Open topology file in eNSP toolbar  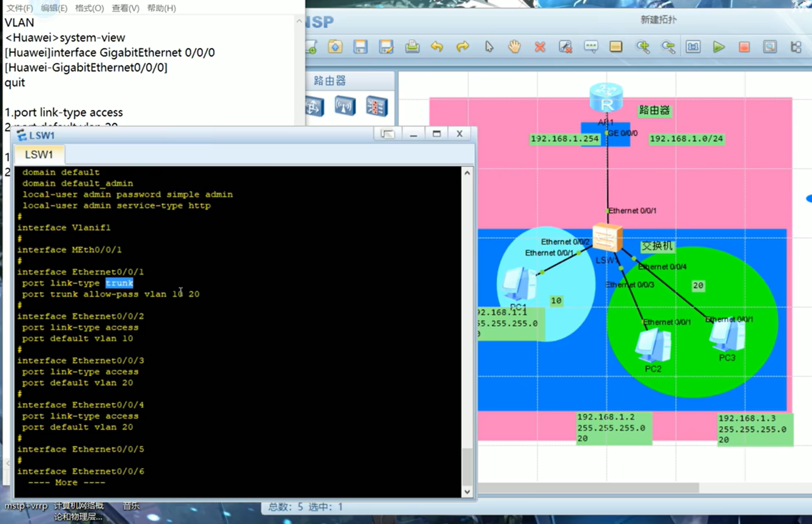point(335,47)
